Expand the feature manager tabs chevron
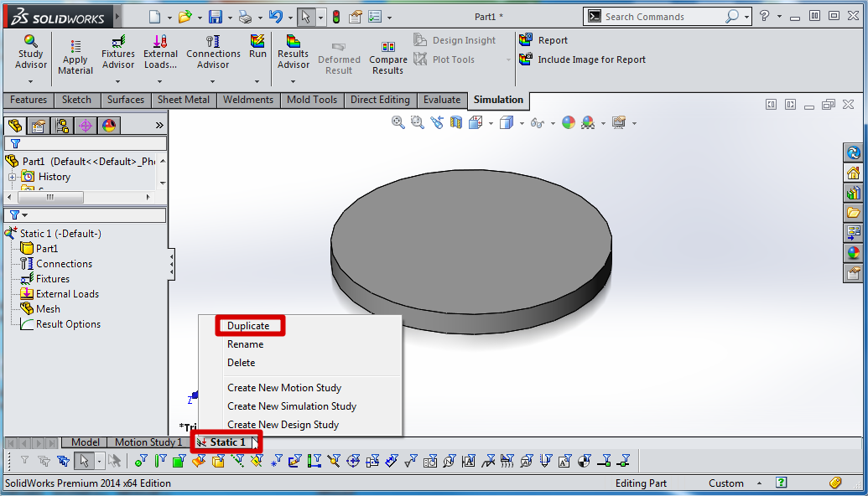 click(x=159, y=126)
